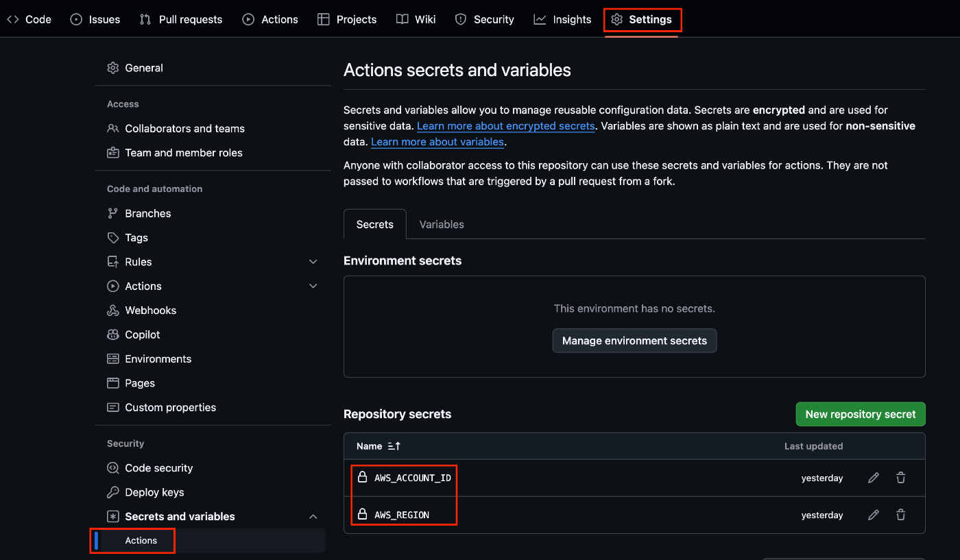Open Learn more about variables link
This screenshot has width=960, height=560.
(x=437, y=142)
